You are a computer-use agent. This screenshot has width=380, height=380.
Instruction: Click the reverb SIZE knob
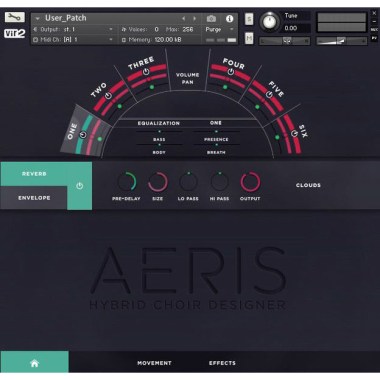(158, 182)
